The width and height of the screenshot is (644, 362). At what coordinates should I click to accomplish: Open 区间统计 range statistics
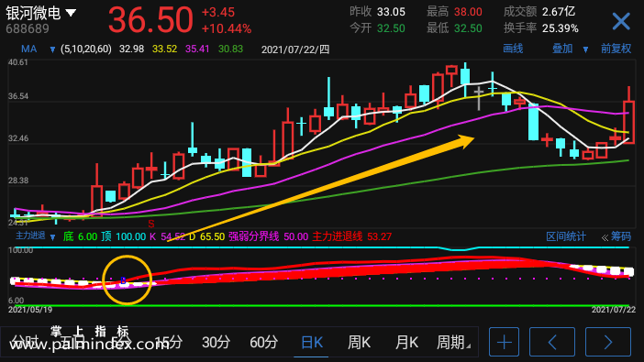click(x=565, y=236)
